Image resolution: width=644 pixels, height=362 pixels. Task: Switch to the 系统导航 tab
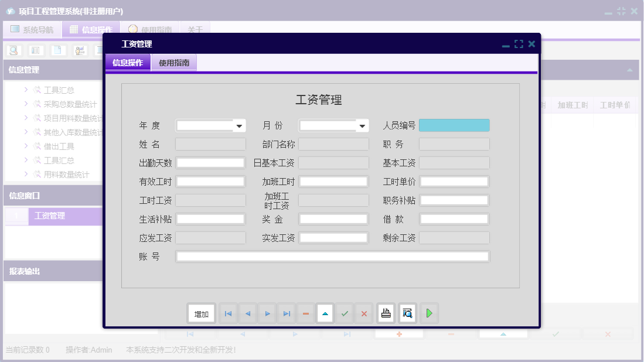click(x=32, y=29)
